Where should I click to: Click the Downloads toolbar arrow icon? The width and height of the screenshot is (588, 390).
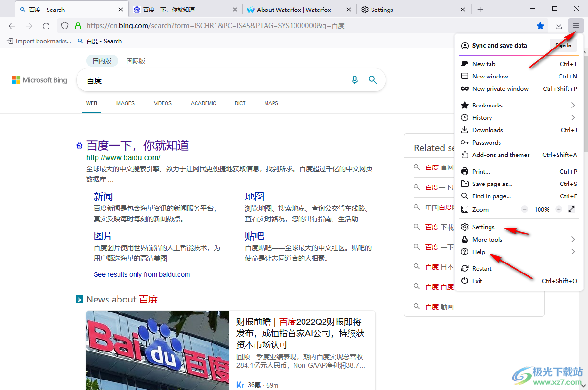coord(559,26)
